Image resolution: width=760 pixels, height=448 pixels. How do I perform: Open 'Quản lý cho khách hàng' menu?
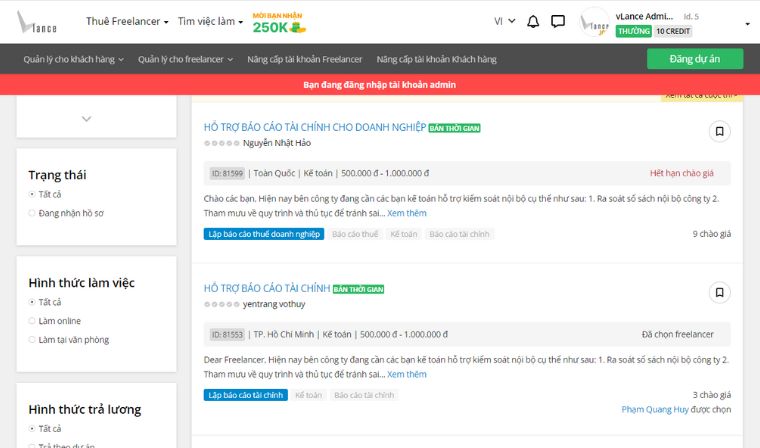[73, 59]
